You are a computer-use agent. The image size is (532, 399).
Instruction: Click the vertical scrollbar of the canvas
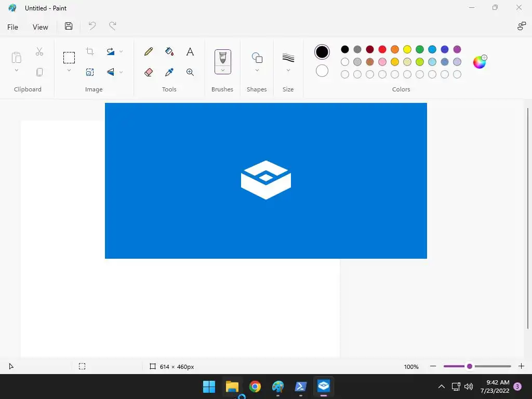(x=528, y=218)
